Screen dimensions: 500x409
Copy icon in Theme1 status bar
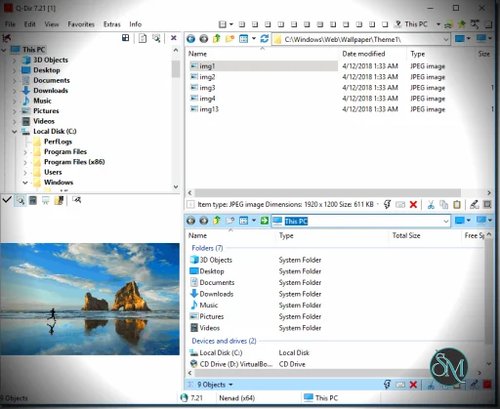pyautogui.click(x=444, y=204)
